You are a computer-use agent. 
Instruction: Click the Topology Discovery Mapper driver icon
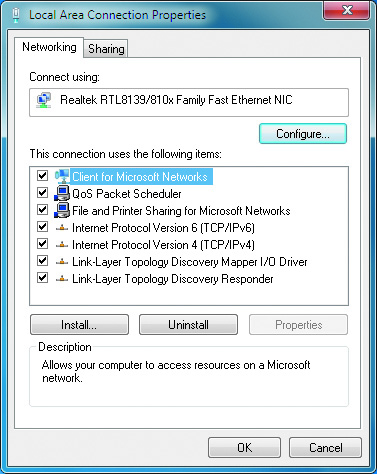pyautogui.click(x=62, y=262)
